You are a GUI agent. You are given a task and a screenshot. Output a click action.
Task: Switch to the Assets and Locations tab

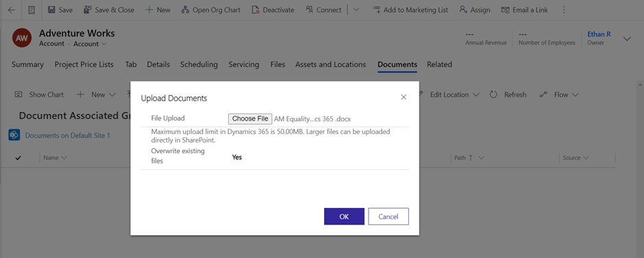click(331, 64)
